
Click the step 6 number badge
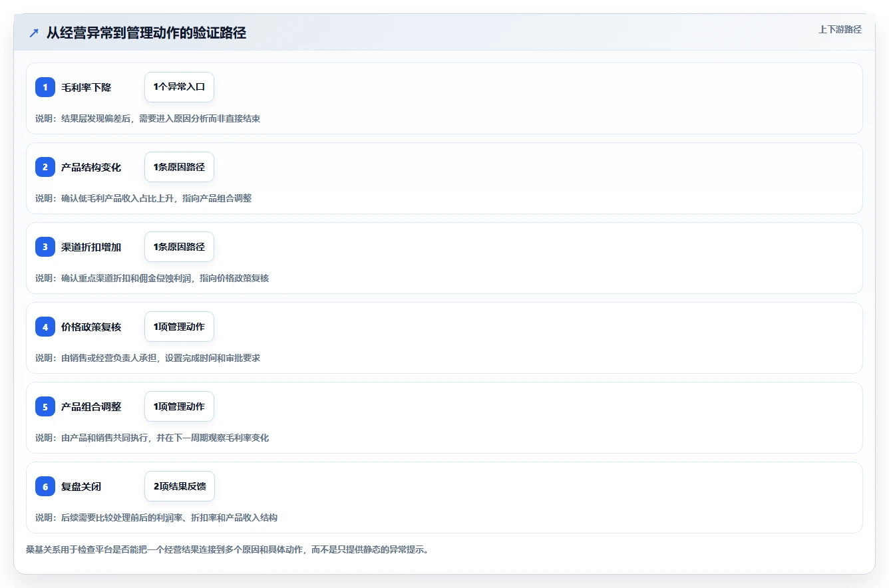[x=45, y=486]
